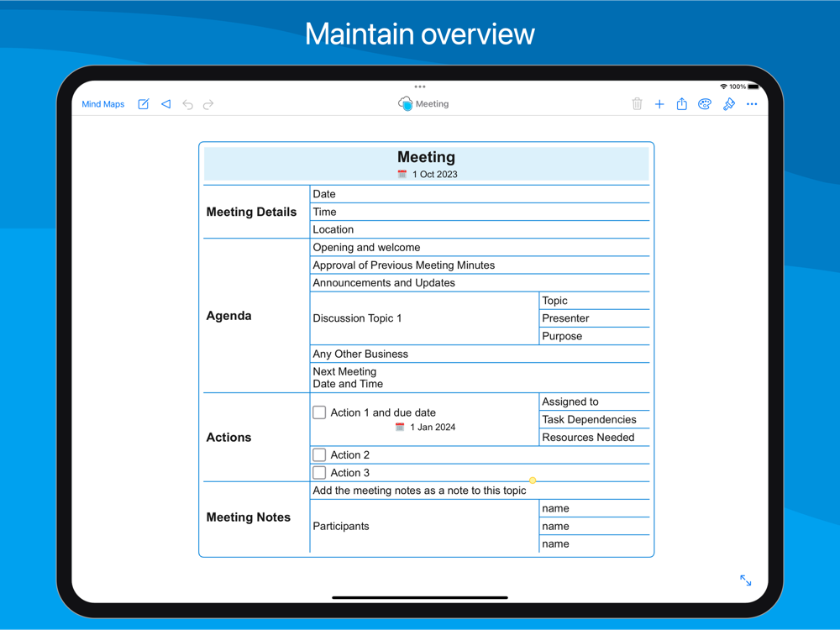Select the Task Dependencies cell

(594, 419)
